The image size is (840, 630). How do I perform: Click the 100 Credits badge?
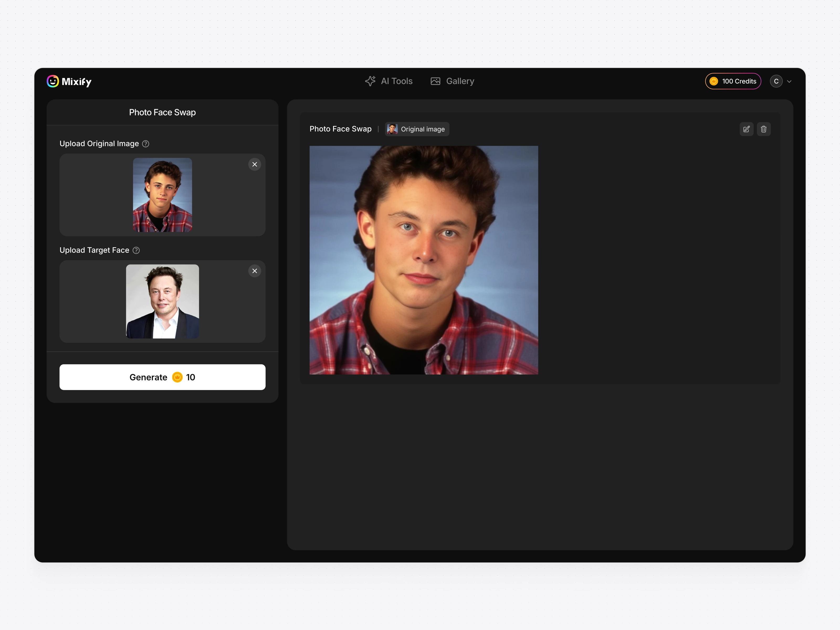[739, 81]
